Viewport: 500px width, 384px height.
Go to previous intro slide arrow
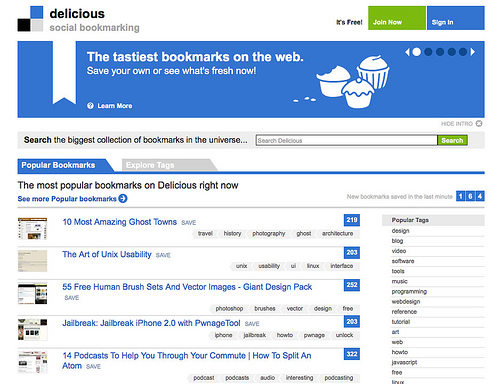407,52
